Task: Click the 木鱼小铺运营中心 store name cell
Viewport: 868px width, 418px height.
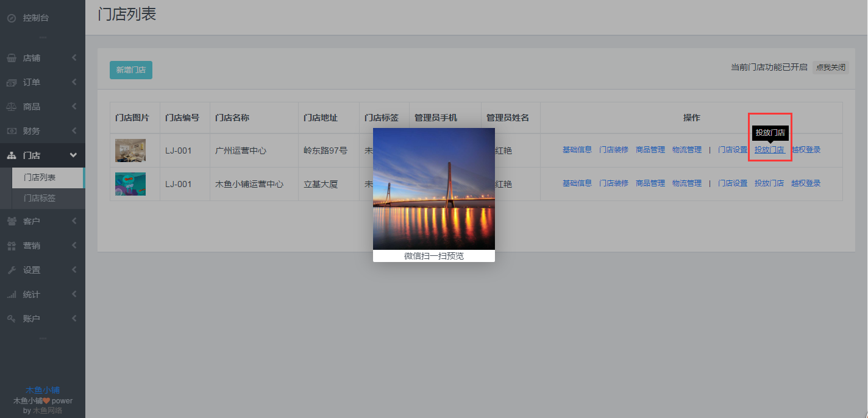Action: point(254,184)
